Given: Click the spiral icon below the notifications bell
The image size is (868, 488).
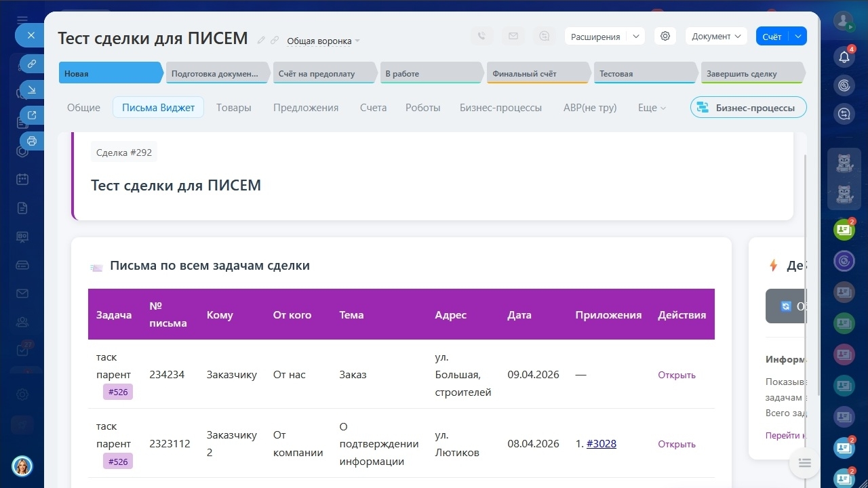Looking at the screenshot, I should (844, 85).
